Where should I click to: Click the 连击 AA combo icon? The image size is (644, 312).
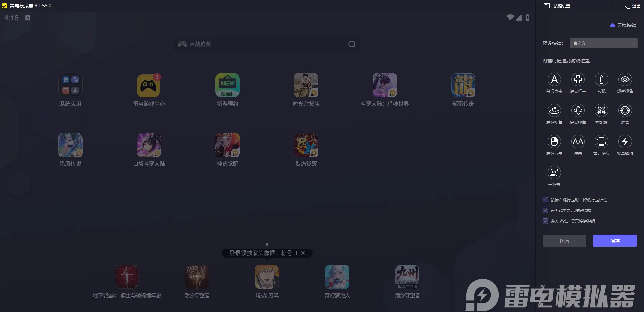pos(578,141)
